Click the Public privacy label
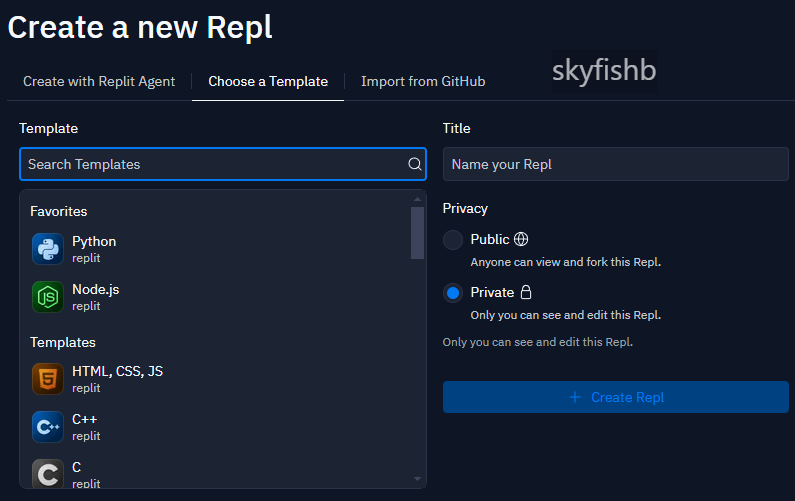This screenshot has width=795, height=501. pos(490,239)
